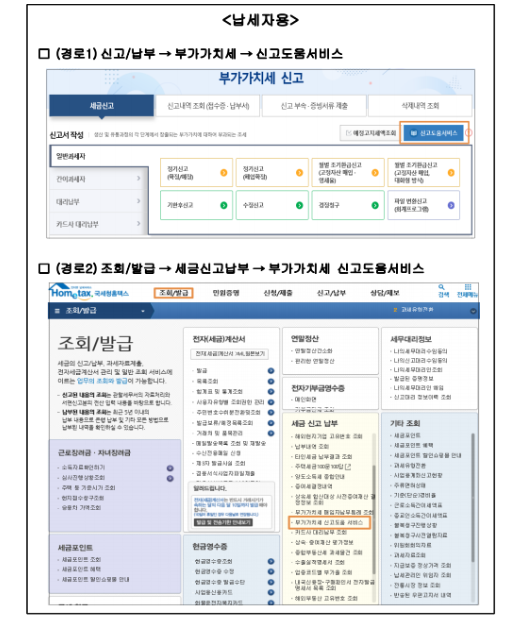522x624 pixels.
Task: Open 과세자료조회 link in 기타 조회
Action: 409,555
